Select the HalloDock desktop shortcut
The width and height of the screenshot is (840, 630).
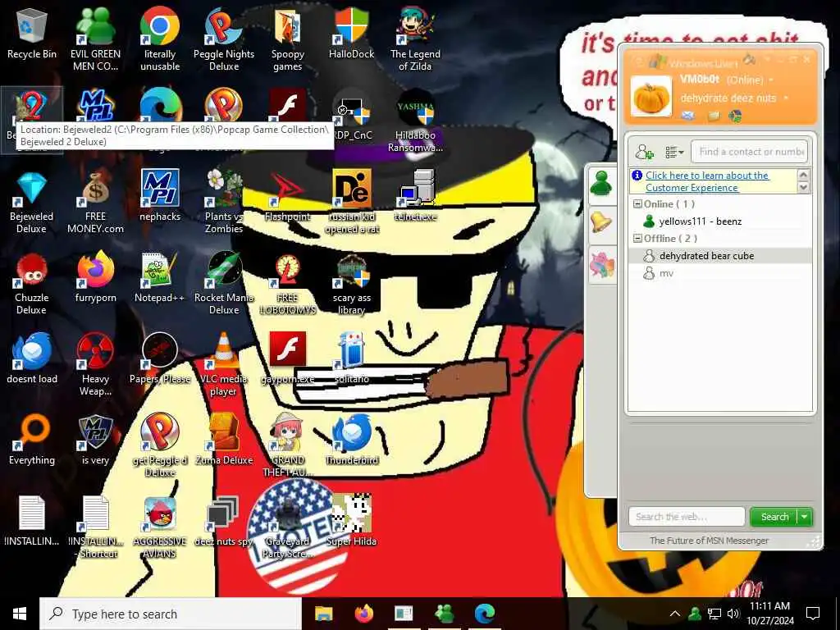pos(351,33)
